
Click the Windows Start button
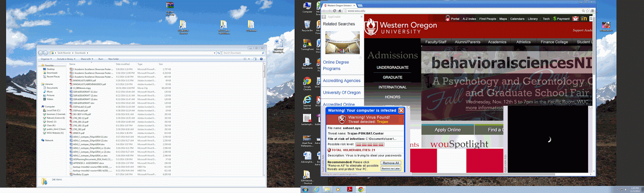[x=305, y=189]
